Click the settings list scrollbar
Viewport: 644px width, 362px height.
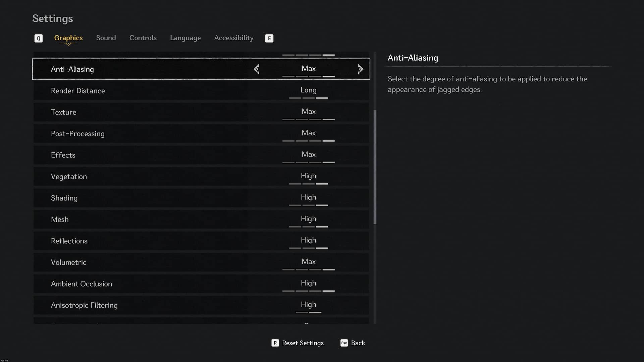tap(375, 167)
